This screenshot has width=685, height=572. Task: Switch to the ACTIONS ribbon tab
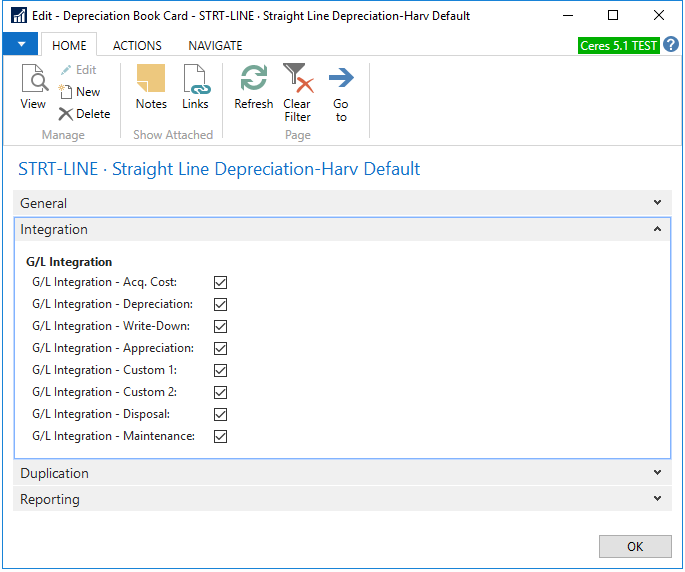137,46
